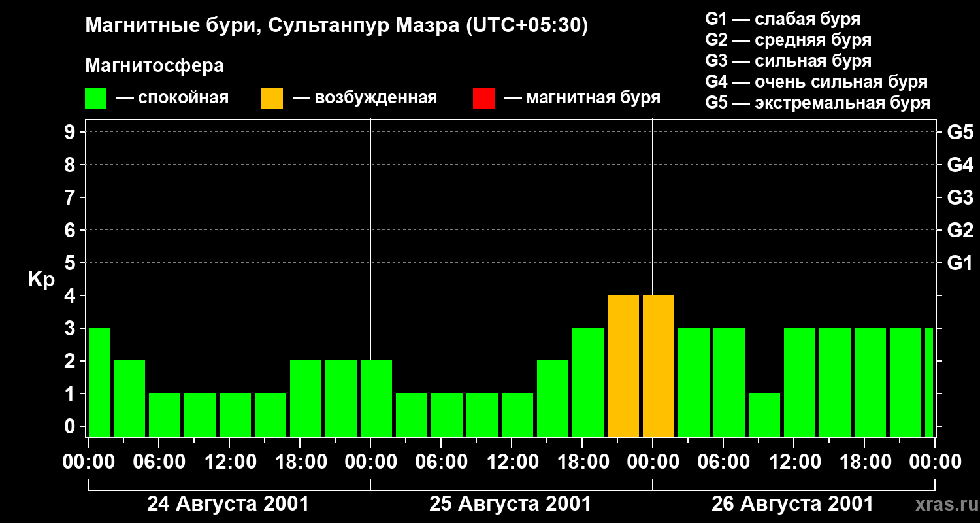Viewport: 980px width, 523px height.
Task: Open the xras.ru watermark link
Action: 943,504
